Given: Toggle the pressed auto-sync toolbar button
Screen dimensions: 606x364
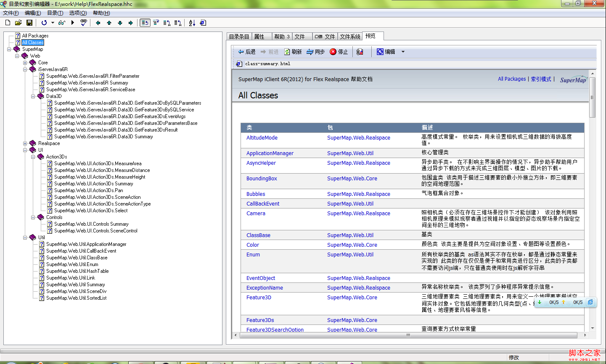Looking at the screenshot, I should (x=145, y=23).
